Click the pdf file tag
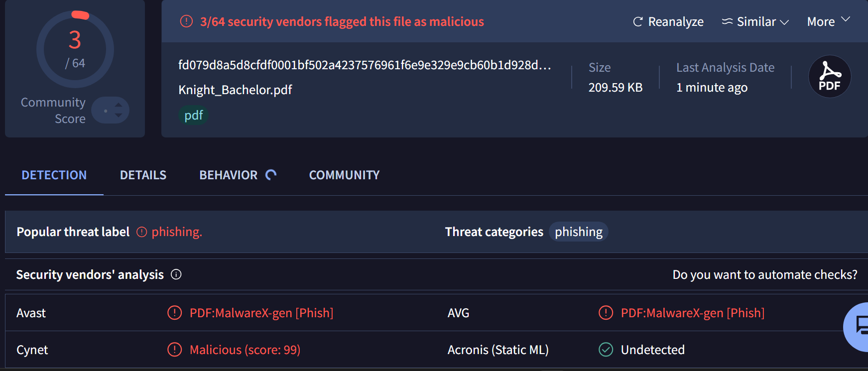Screen dimensions: 868x371 (x=193, y=116)
